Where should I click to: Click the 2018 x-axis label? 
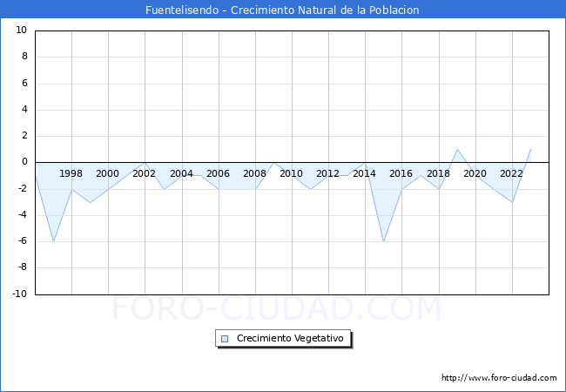[438, 173]
